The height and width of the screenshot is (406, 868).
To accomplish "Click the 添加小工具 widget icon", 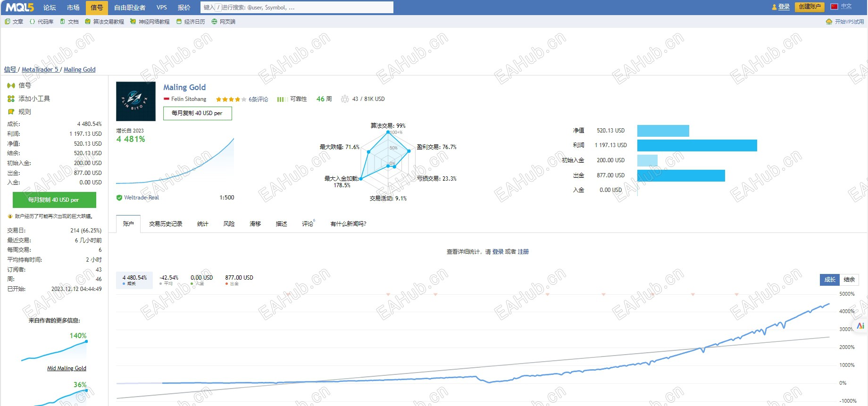I will pyautogui.click(x=11, y=99).
